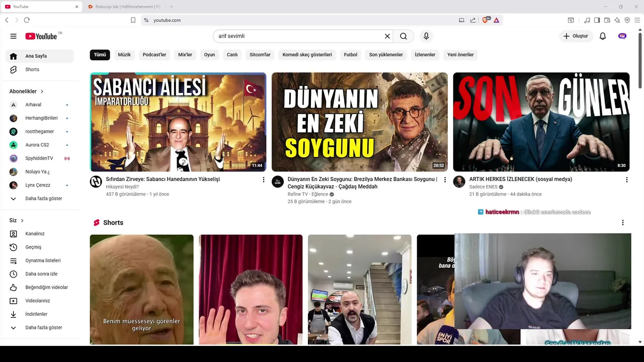Select the Son yüklenenler filter chip

point(386,55)
